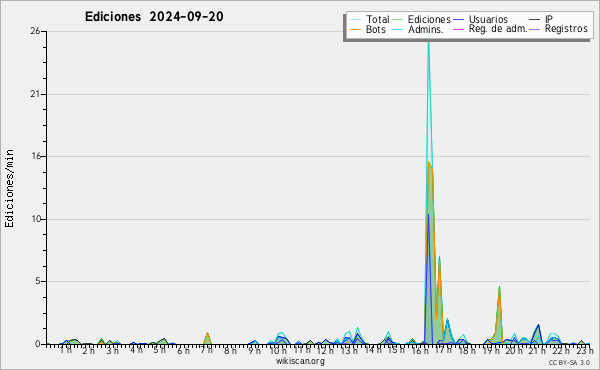Click the x-axis label '4 h'
600x370 pixels.
pos(136,350)
